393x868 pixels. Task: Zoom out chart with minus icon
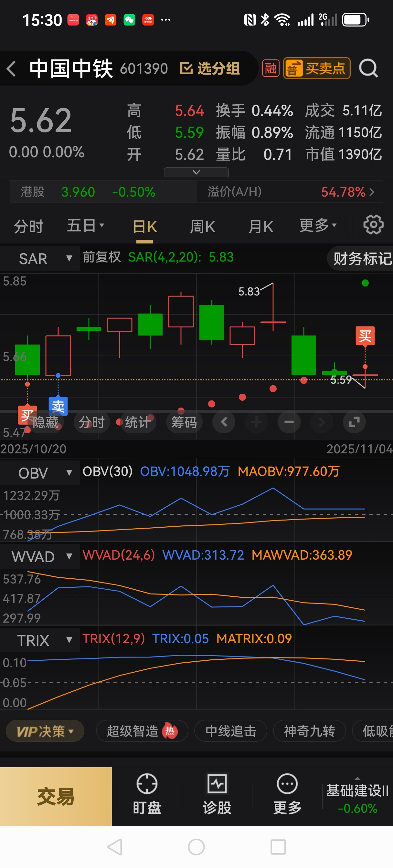[289, 422]
